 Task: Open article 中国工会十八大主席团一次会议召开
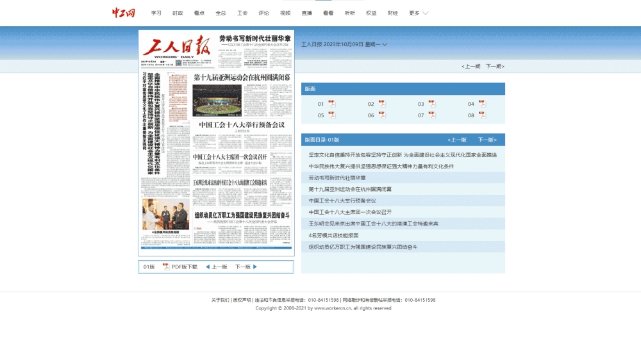click(350, 212)
